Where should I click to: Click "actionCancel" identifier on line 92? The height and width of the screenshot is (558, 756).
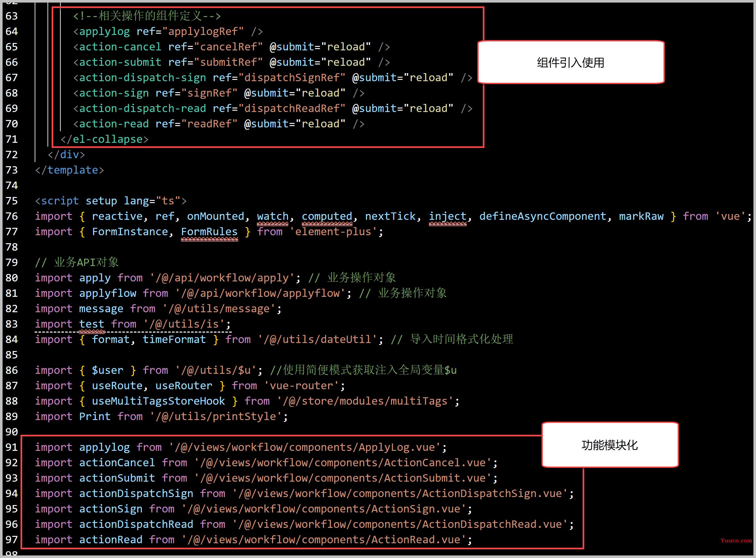117,463
